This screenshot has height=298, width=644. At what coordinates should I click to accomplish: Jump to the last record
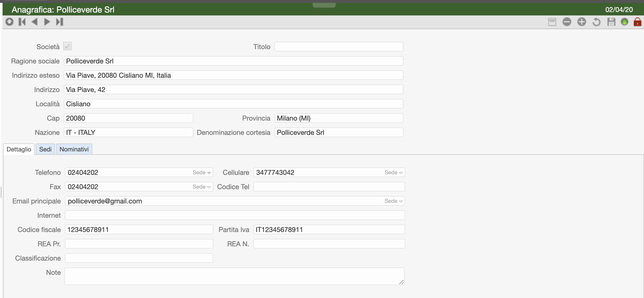[x=59, y=22]
